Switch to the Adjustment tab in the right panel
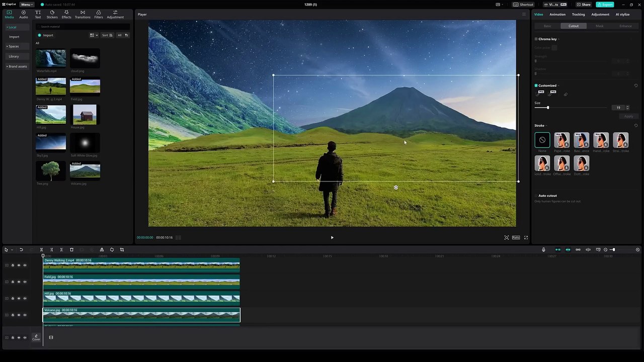Screen dimensions: 644x362 (x=600, y=15)
